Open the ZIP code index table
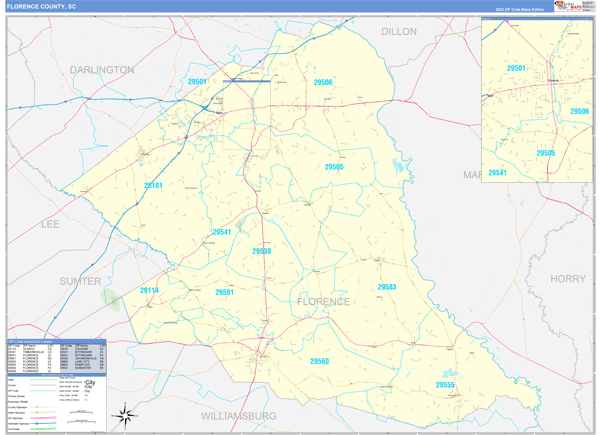This screenshot has width=600, height=435. (56, 356)
